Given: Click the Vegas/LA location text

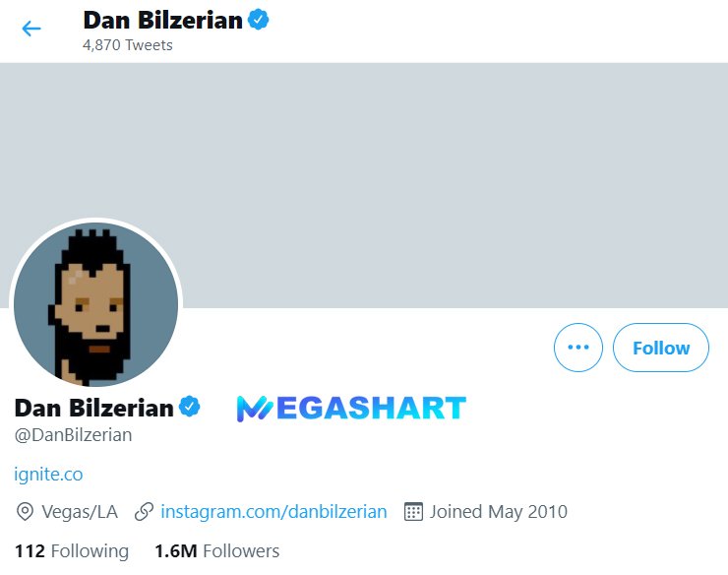Looking at the screenshot, I should (80, 512).
